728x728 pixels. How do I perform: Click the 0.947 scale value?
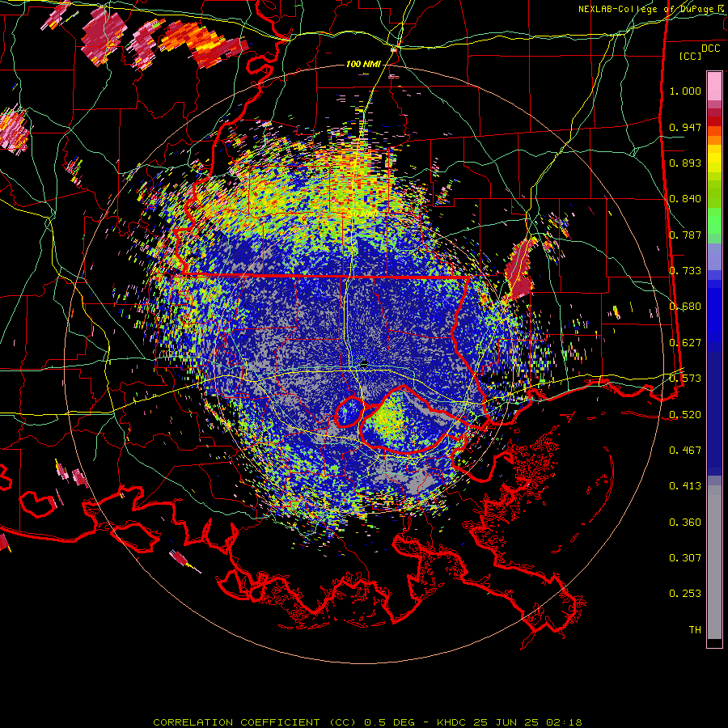tap(685, 127)
